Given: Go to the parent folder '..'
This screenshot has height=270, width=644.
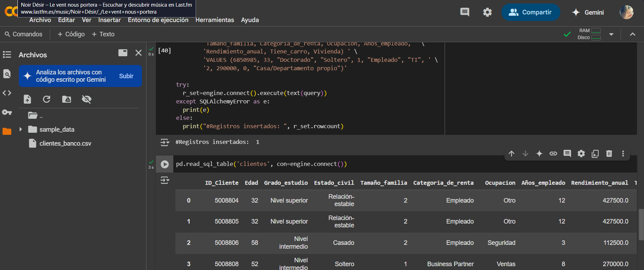Looking at the screenshot, I should click(35, 115).
